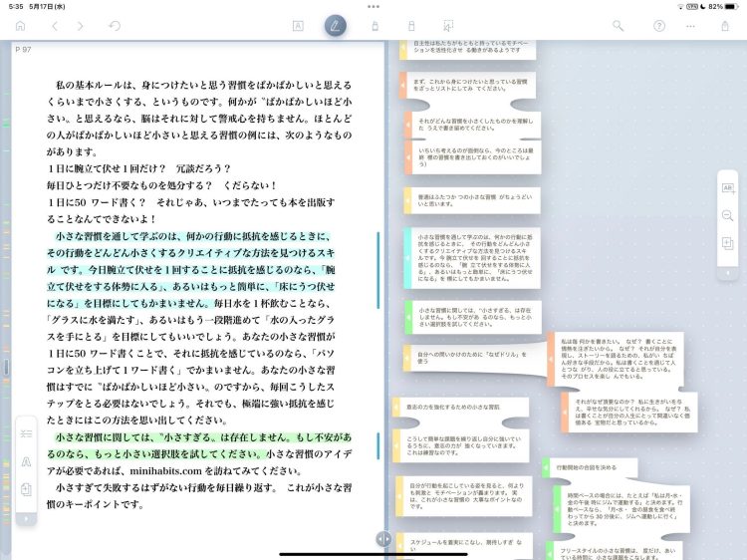Open the help question mark icon
Image resolution: width=747 pixels, height=560 pixels.
click(659, 26)
